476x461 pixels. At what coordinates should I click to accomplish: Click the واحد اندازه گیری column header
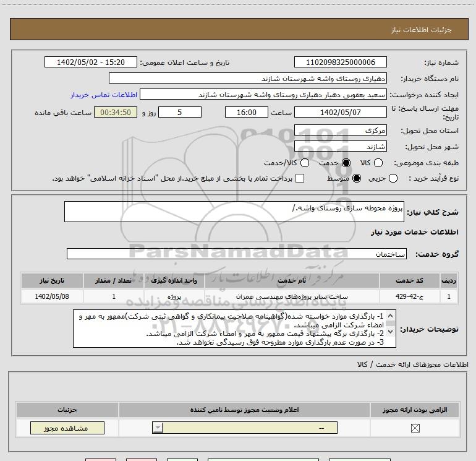coord(174,280)
